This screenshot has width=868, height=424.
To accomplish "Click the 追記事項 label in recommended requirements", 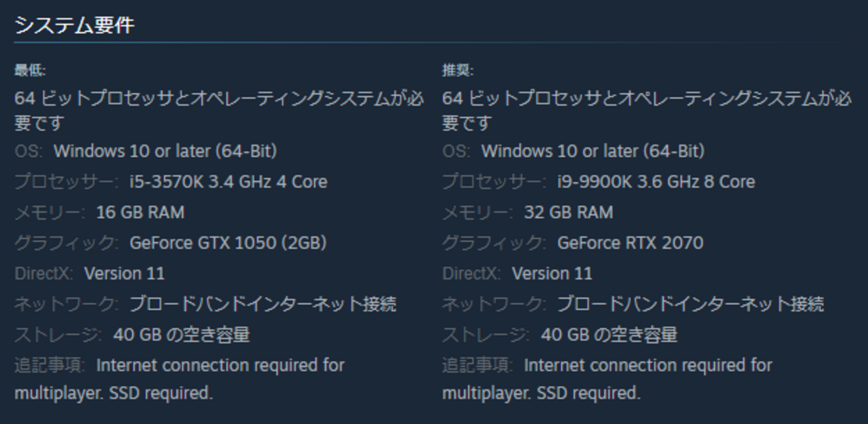I will [477, 366].
